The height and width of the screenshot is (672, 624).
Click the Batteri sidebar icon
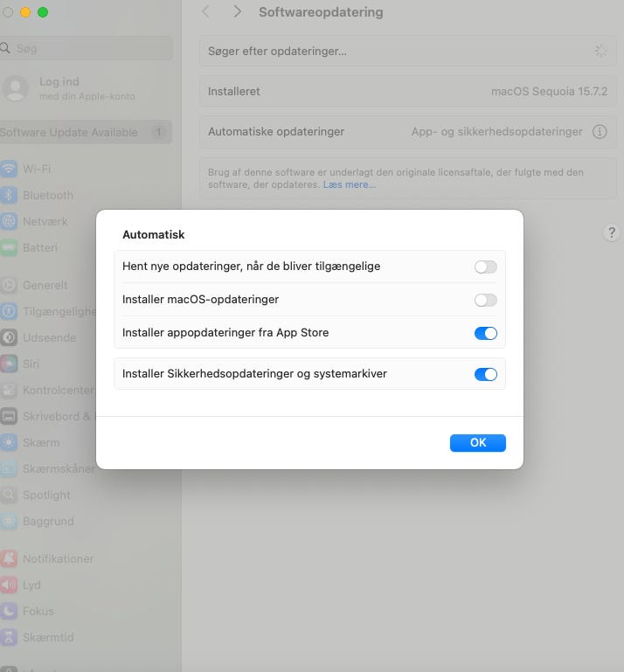(9, 247)
